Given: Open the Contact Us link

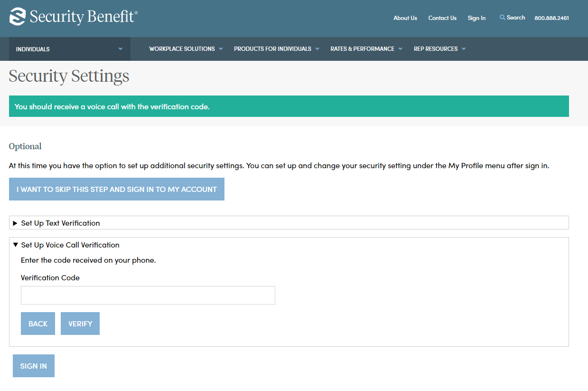Looking at the screenshot, I should click(442, 18).
